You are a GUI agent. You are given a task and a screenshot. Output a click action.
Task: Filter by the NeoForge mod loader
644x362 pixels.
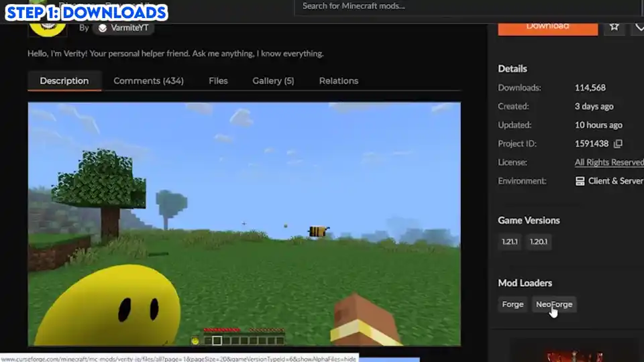554,304
